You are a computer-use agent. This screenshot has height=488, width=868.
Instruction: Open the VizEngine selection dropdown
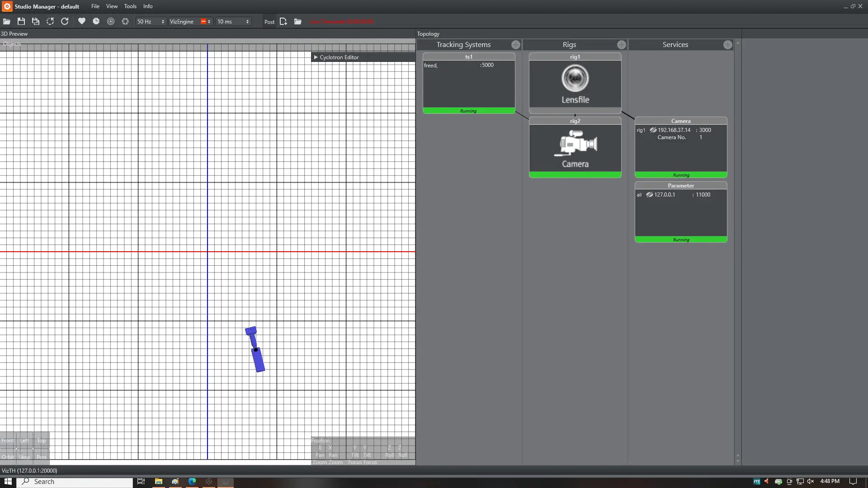(190, 22)
